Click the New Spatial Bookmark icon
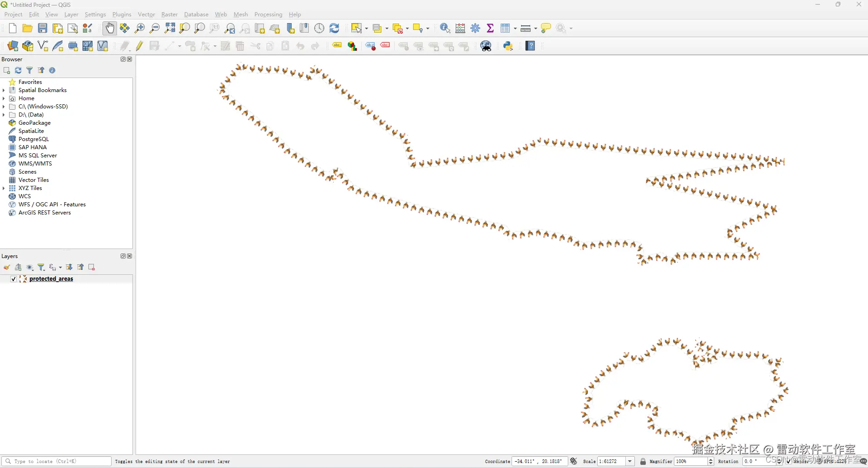 coord(290,28)
